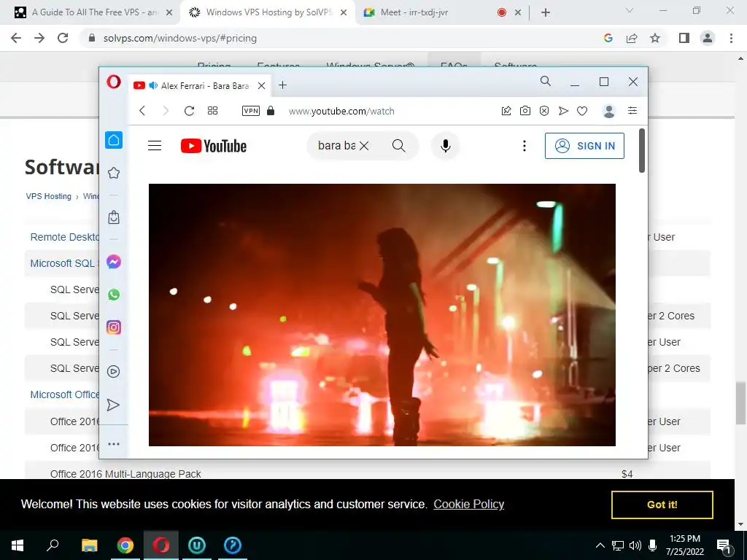Open Cookie Policy link
This screenshot has width=747, height=560.
[469, 505]
